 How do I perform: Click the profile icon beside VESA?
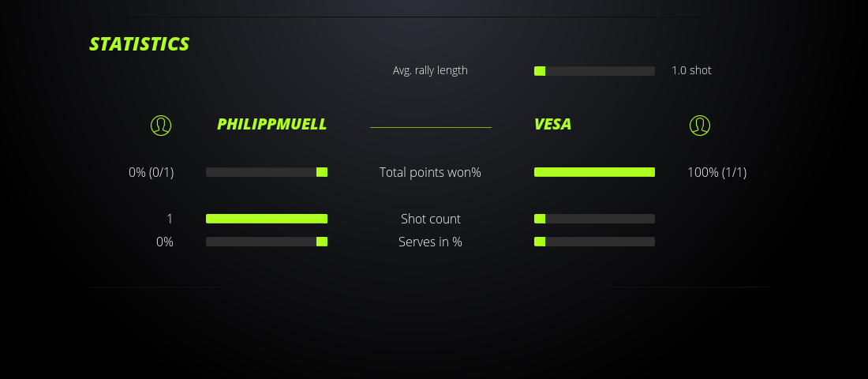click(x=700, y=125)
